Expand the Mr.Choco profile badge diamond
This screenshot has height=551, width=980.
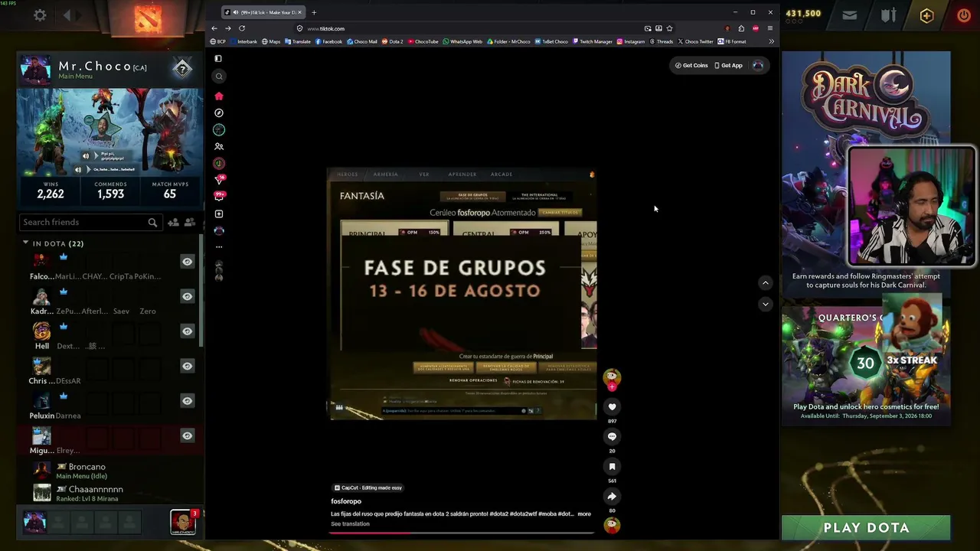pyautogui.click(x=182, y=69)
